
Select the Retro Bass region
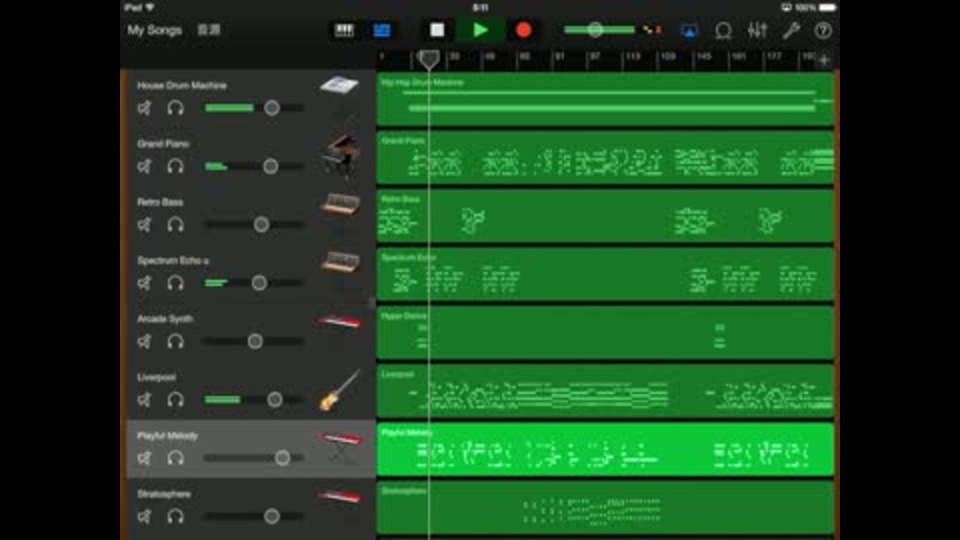pyautogui.click(x=606, y=216)
